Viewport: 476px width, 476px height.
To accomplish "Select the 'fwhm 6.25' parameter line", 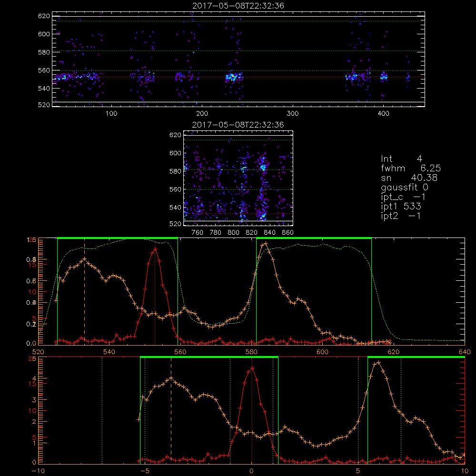I will click(411, 168).
